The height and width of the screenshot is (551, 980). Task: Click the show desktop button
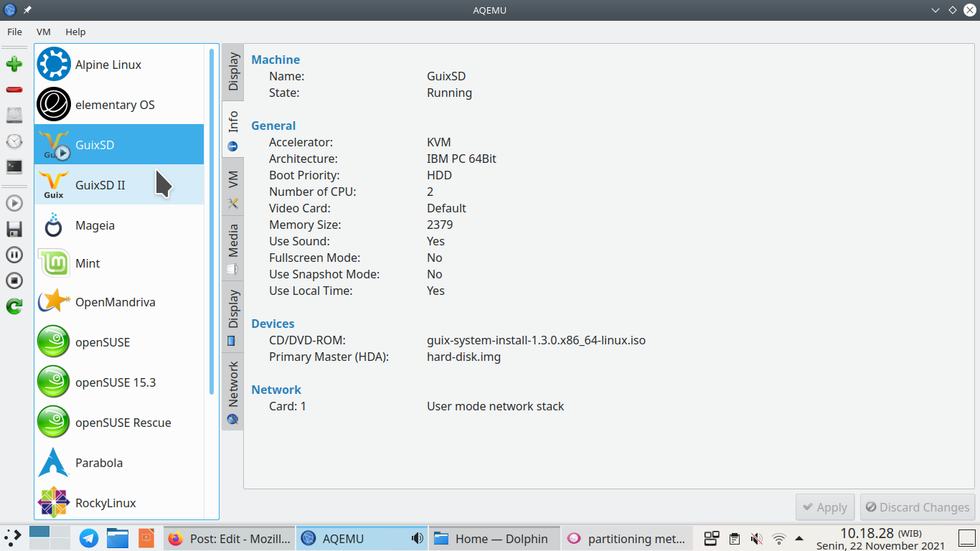966,538
